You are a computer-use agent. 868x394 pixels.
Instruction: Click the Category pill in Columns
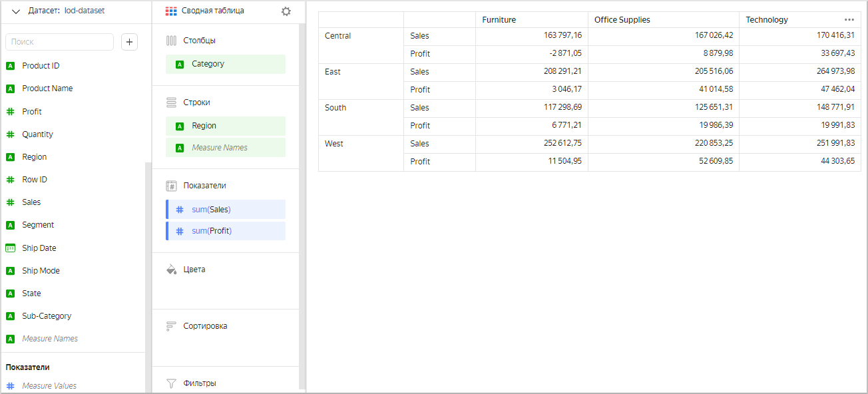[x=225, y=64]
